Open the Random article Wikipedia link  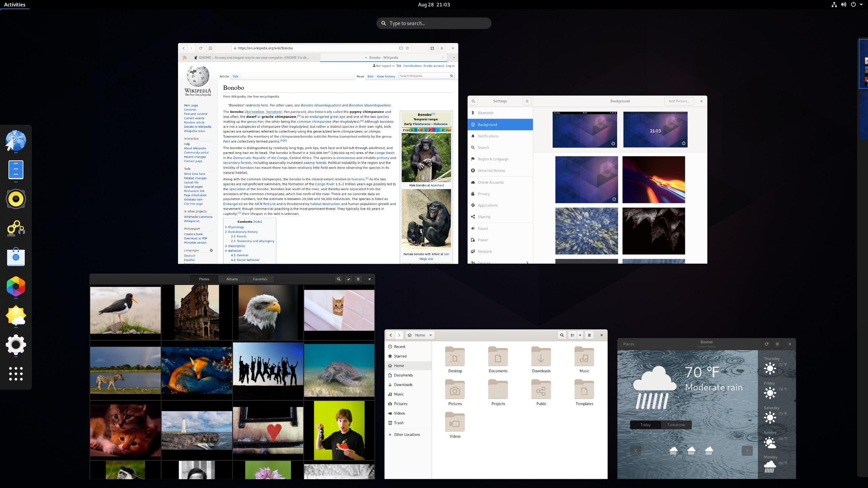(x=194, y=122)
